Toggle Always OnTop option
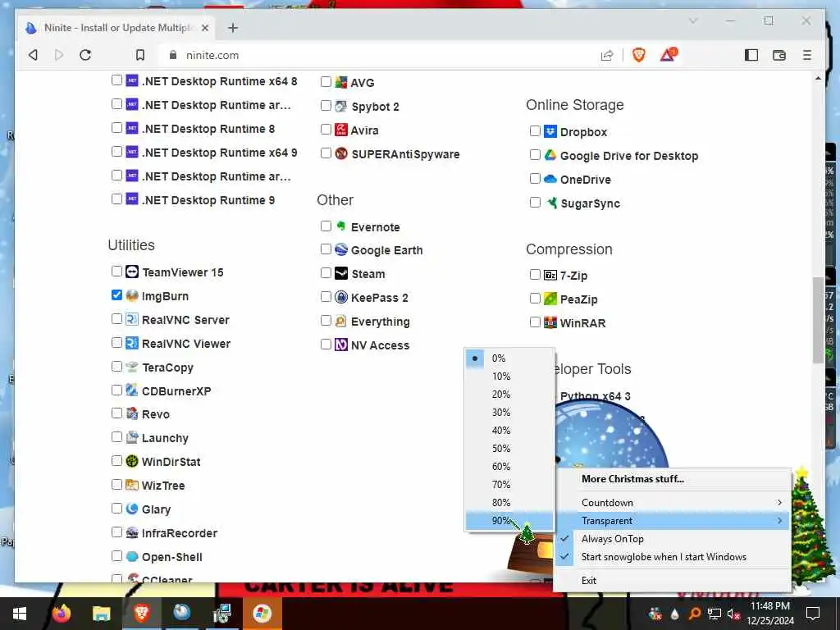This screenshot has height=630, width=840. click(673, 539)
